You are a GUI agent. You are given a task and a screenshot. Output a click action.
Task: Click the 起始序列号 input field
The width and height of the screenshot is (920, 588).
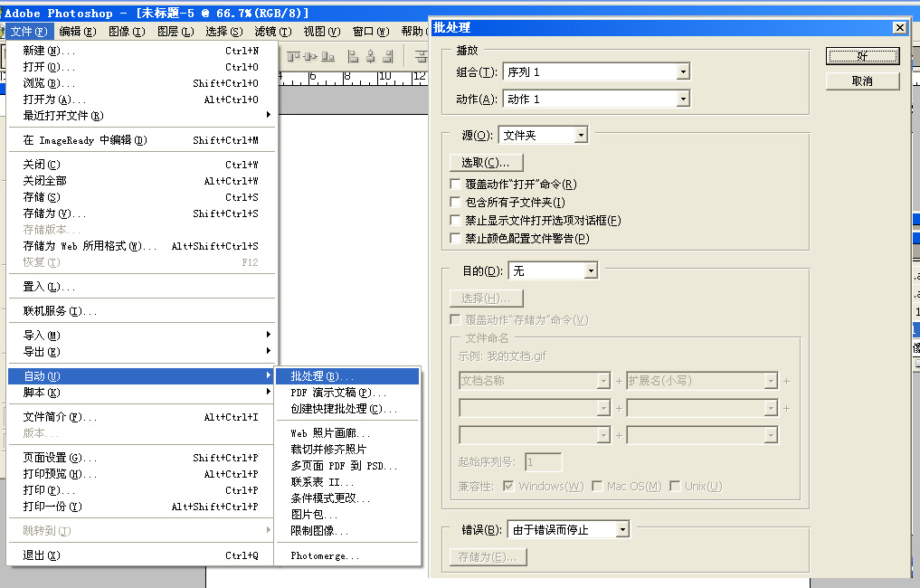pyautogui.click(x=544, y=462)
